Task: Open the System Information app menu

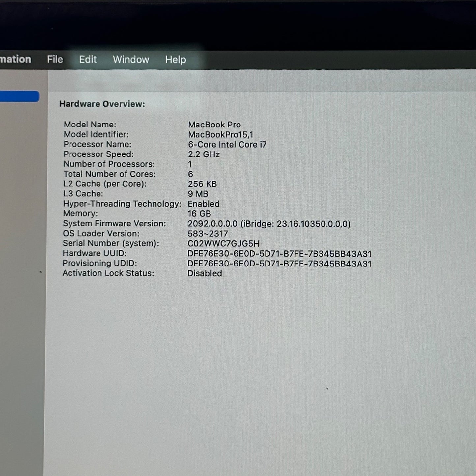Action: 15,59
